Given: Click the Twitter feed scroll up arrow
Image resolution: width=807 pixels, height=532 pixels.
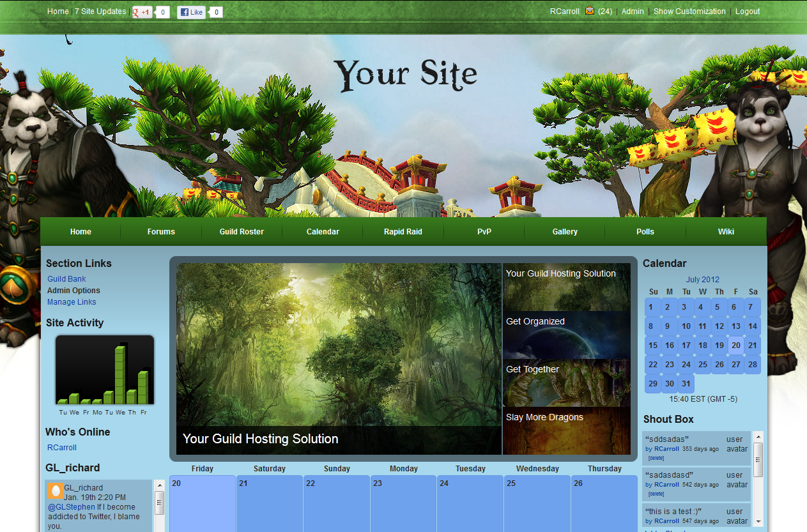Looking at the screenshot, I should (x=160, y=485).
